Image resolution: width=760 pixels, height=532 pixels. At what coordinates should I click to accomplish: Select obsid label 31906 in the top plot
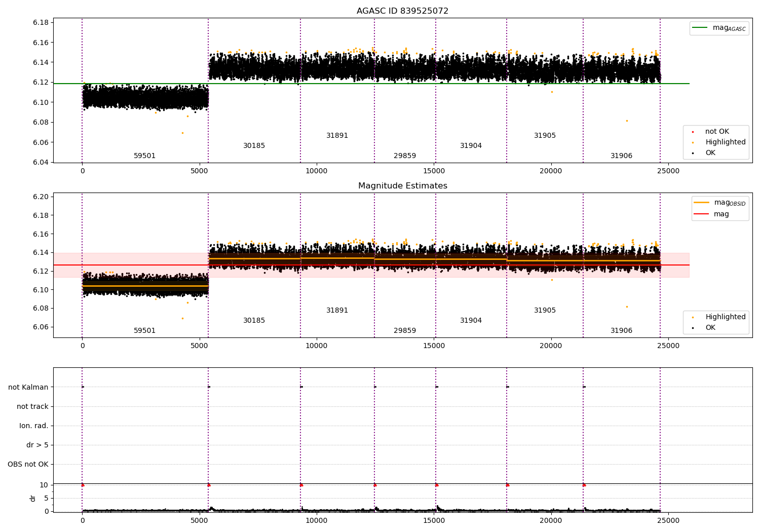click(621, 156)
